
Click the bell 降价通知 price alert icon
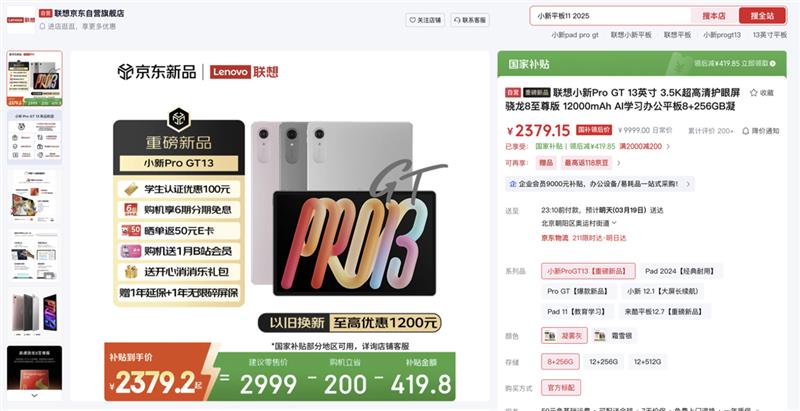click(x=745, y=131)
